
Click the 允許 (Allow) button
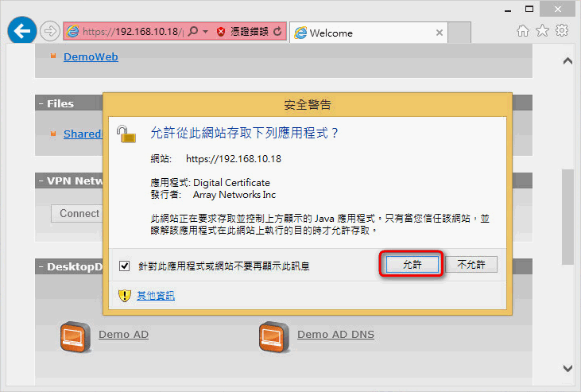412,265
